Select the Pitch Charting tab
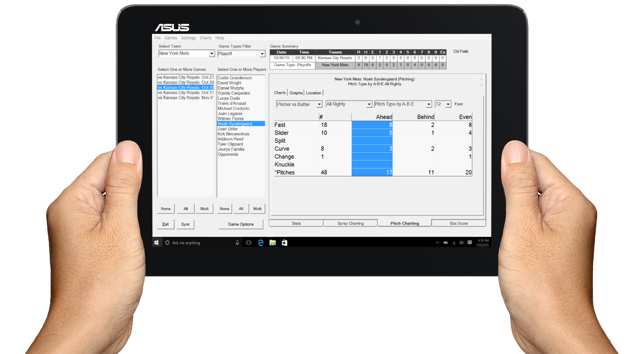Screen dimensions: 644x354 [404, 223]
